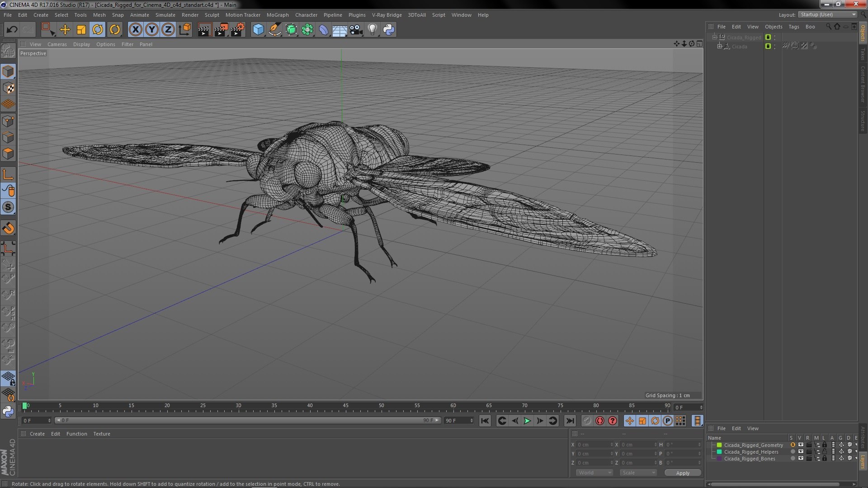Open the material manager Create menu
This screenshot has width=868, height=488.
click(37, 434)
